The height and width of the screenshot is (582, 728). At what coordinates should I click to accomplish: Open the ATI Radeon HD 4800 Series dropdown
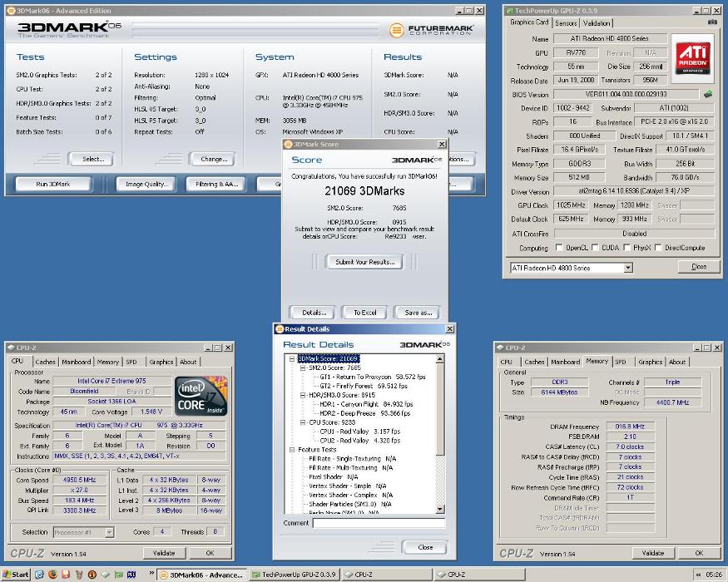point(627,268)
